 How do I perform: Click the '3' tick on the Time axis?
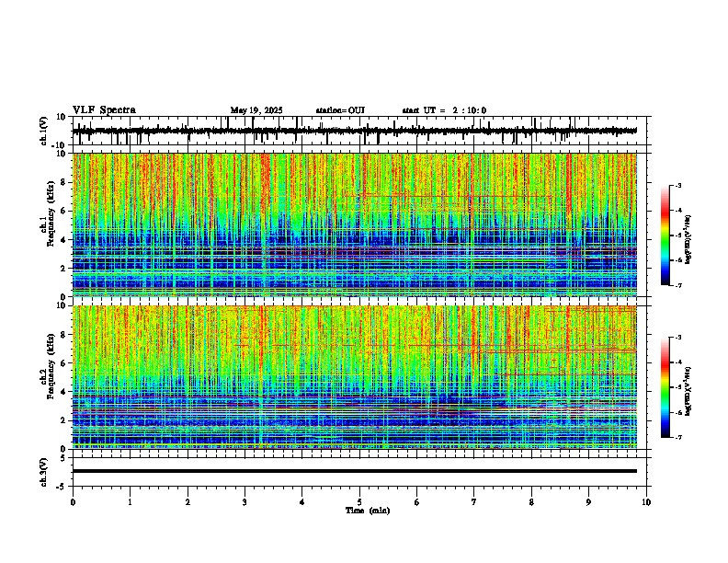[245, 502]
